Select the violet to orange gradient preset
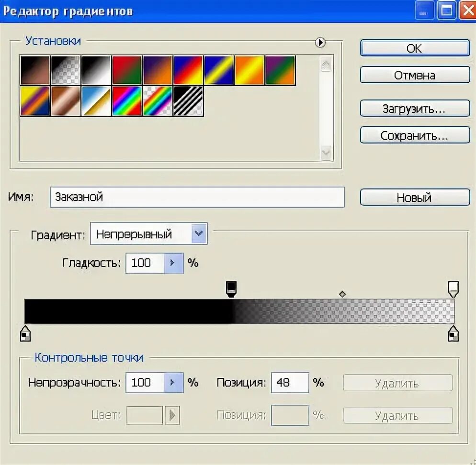This screenshot has height=465, width=476. [x=158, y=70]
